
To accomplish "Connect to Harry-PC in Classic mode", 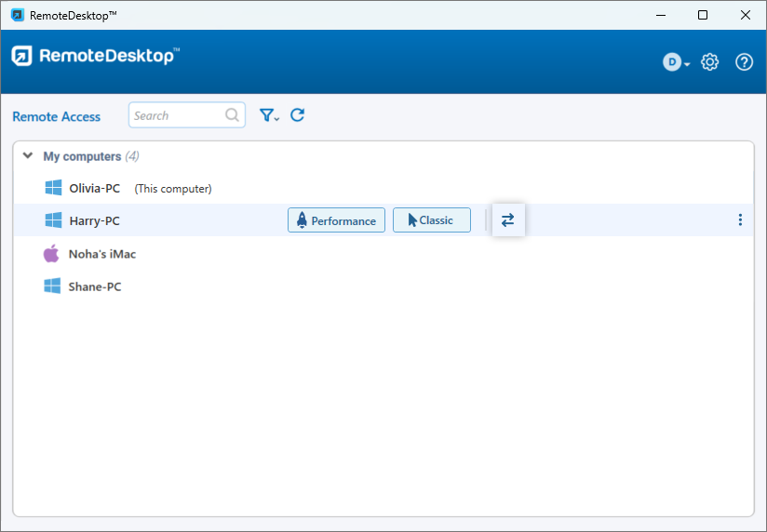I will [431, 220].
